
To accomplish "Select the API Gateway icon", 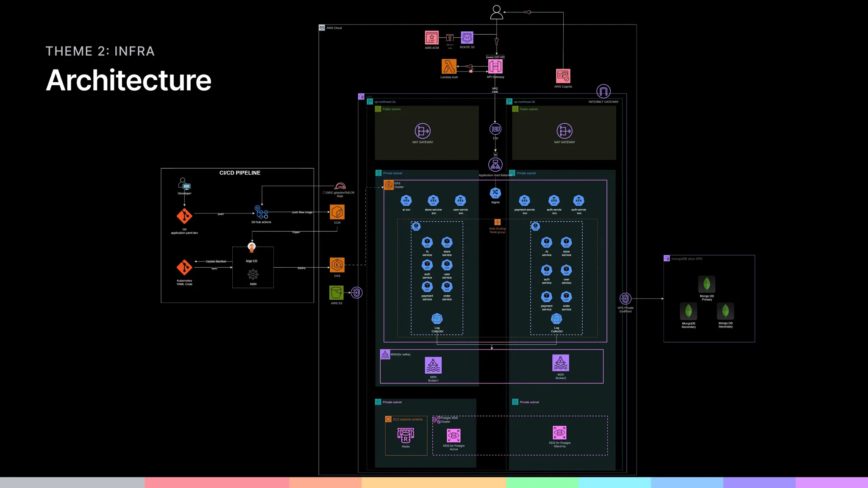I will point(495,67).
